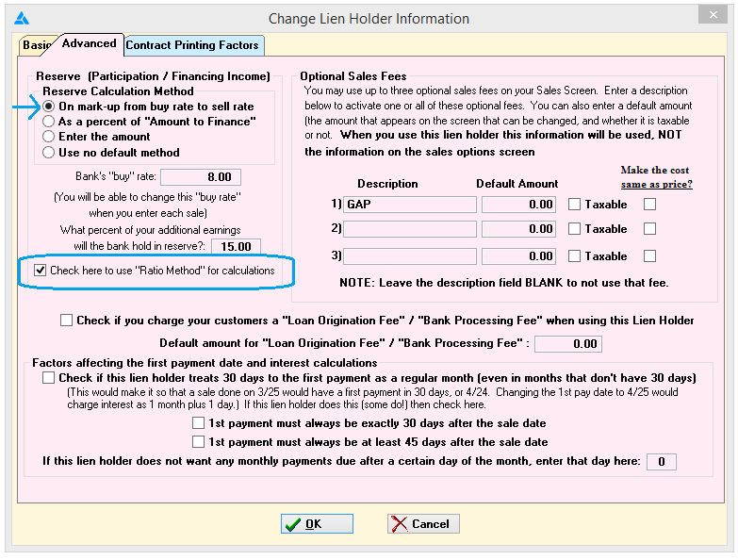Enable Loan Origination Fee charge checkbox
This screenshot has height=560, width=738.
coord(66,321)
